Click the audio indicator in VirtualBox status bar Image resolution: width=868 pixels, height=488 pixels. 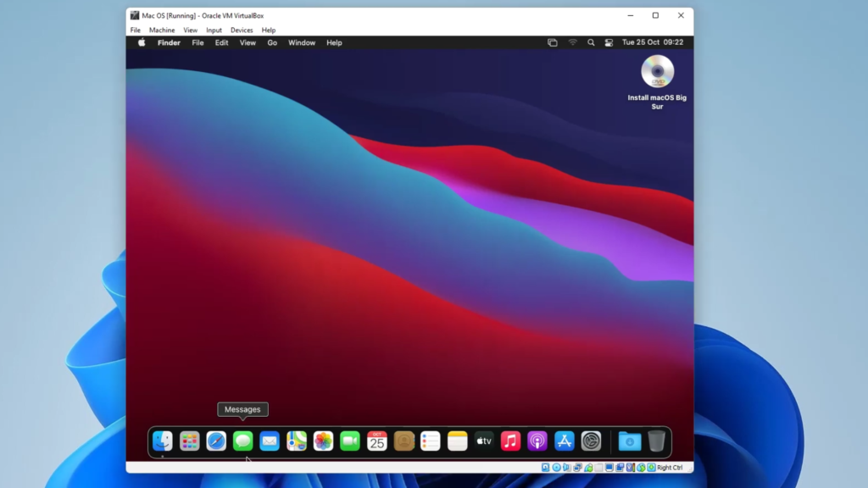567,468
